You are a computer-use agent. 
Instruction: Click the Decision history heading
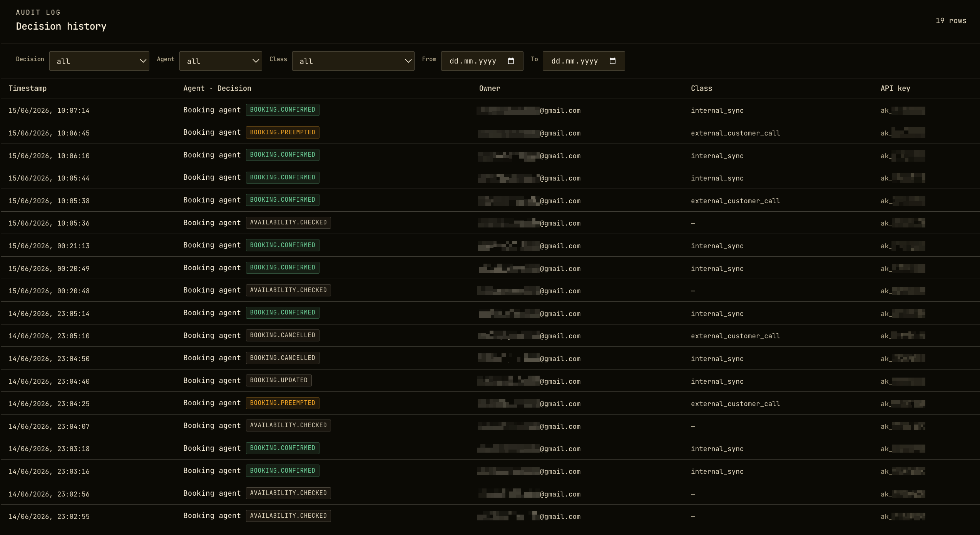pos(61,26)
